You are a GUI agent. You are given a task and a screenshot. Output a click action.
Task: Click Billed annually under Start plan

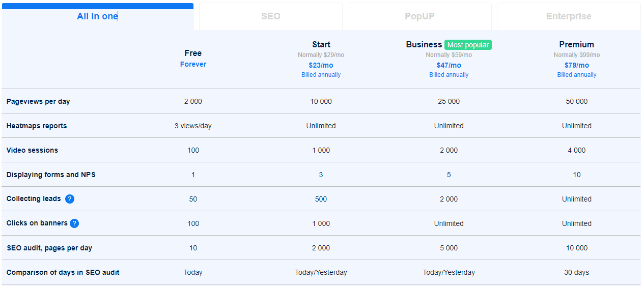[321, 75]
